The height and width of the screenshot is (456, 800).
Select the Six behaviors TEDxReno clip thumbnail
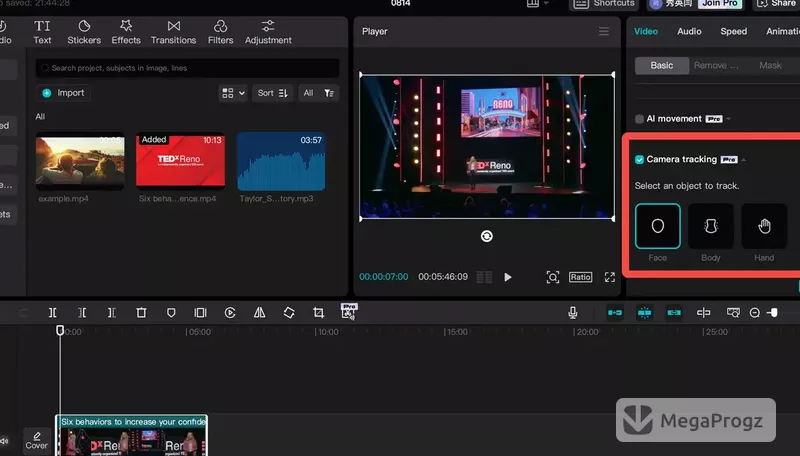click(x=180, y=161)
